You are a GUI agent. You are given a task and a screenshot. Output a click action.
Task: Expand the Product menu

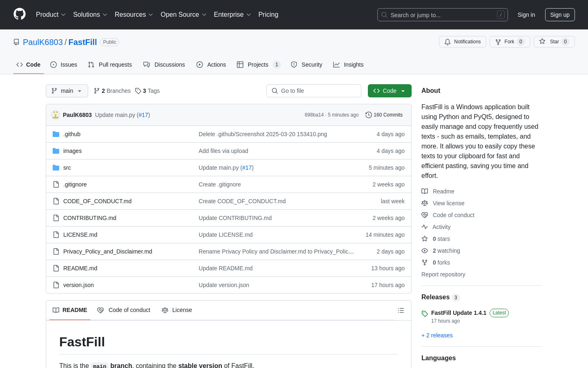(51, 15)
